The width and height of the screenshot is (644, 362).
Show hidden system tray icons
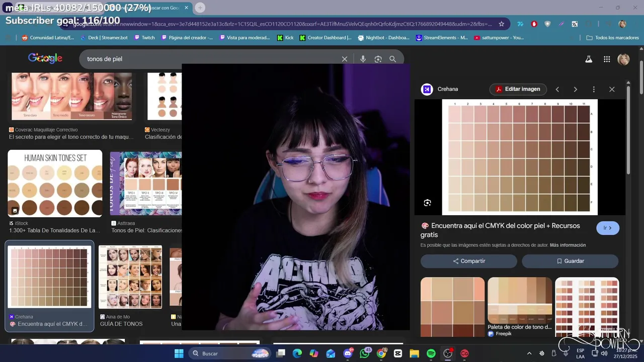[529, 353]
